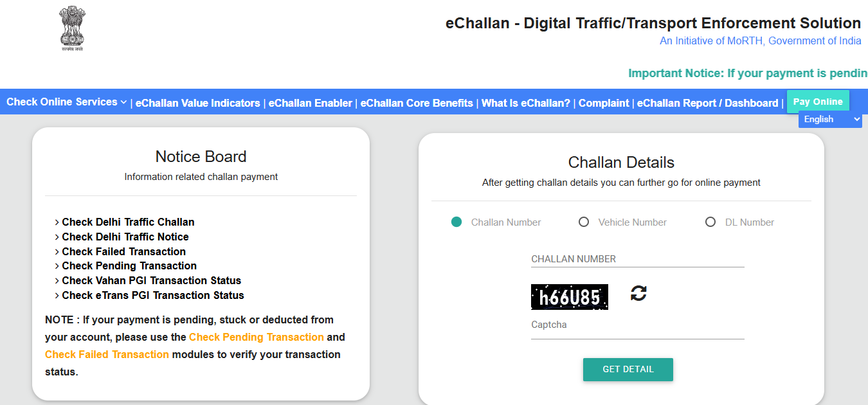Click the captcha refresh icon
The height and width of the screenshot is (405, 868).
(x=638, y=293)
